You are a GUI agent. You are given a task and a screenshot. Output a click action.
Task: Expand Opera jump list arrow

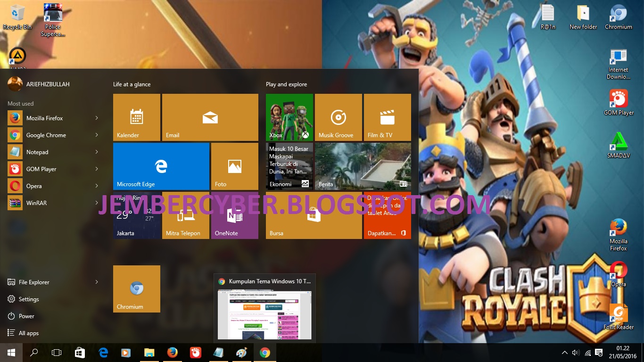pyautogui.click(x=97, y=186)
